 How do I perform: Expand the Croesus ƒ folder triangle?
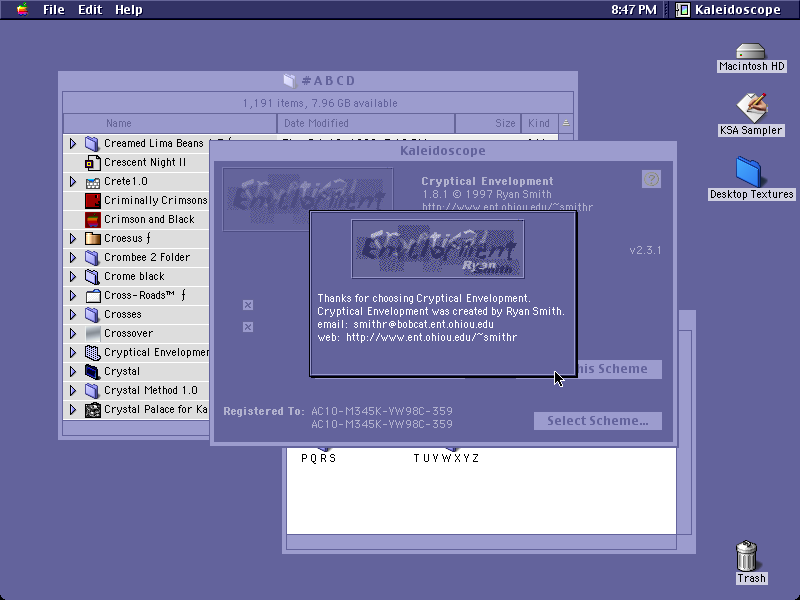pyautogui.click(x=73, y=238)
